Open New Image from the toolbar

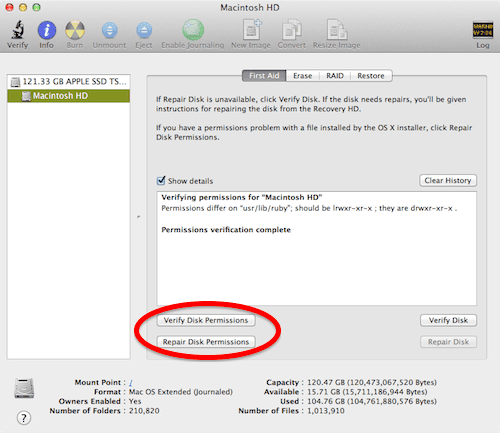(252, 30)
